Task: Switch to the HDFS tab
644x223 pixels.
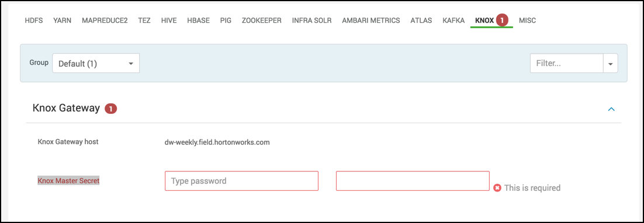Action: point(34,20)
